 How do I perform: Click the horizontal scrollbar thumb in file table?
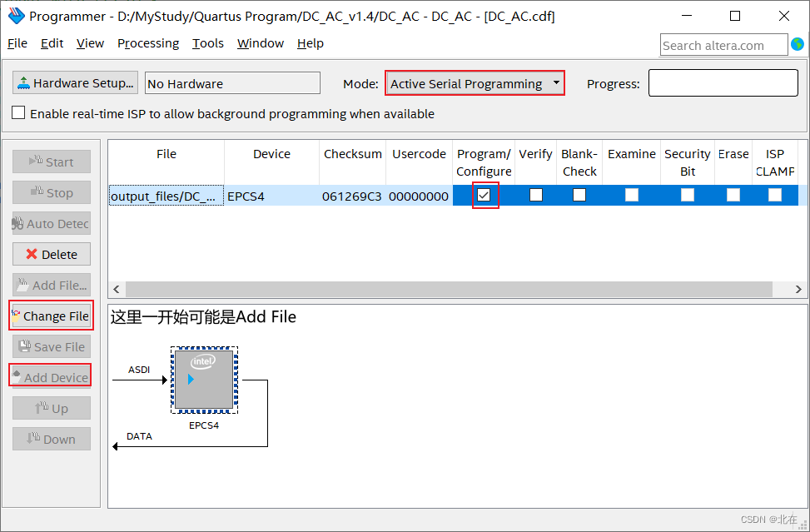(449, 289)
